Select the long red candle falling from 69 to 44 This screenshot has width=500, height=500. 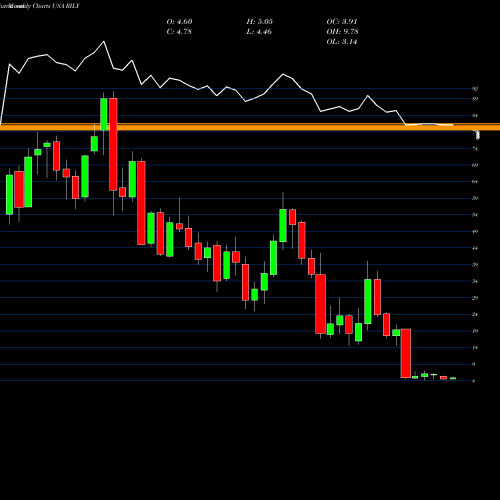pos(141,203)
